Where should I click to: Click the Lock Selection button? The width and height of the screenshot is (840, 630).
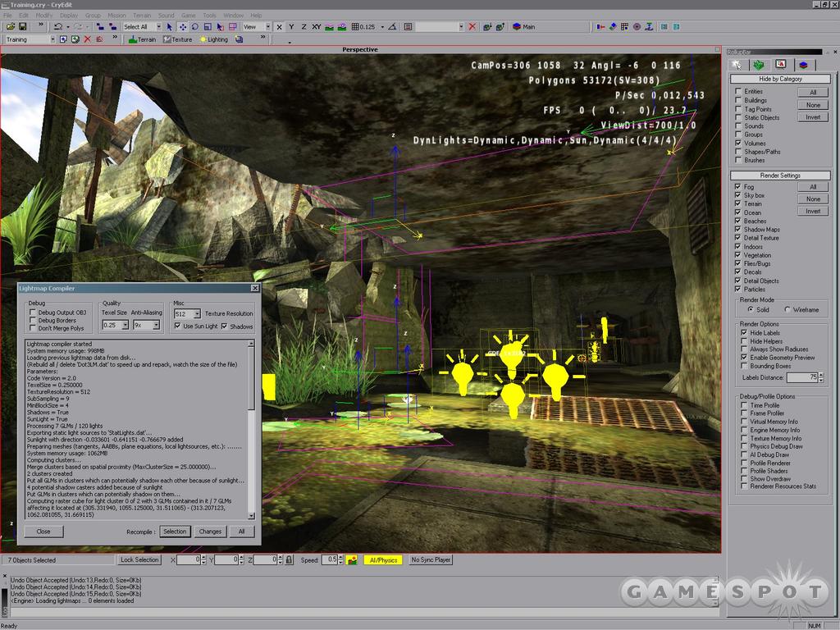coord(139,559)
